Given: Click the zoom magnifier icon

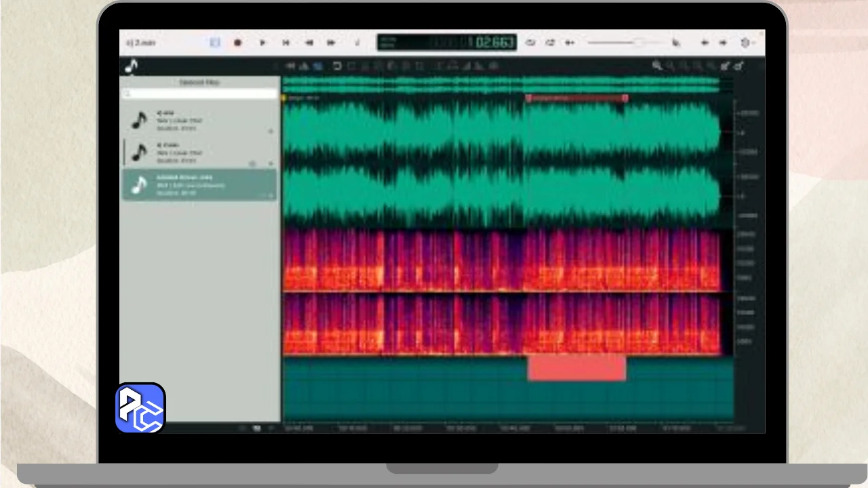Looking at the screenshot, I should point(656,66).
